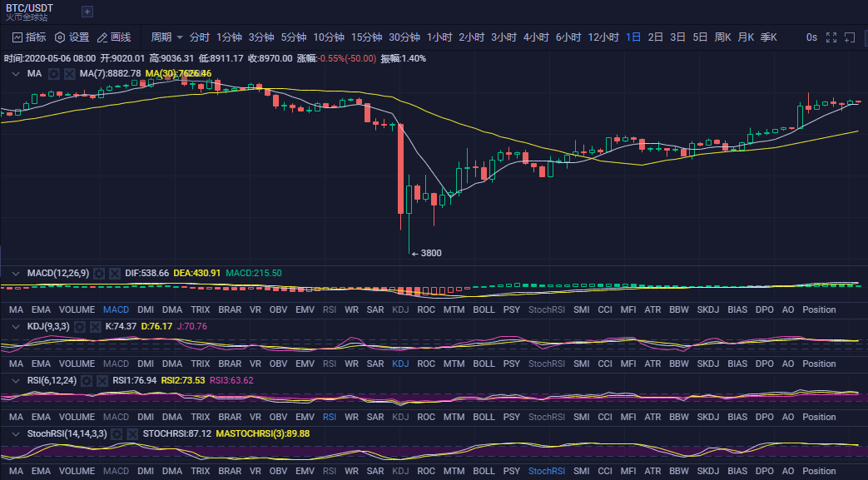Select OBV in the bottom indicator row
The image size is (868, 480).
point(279,471)
